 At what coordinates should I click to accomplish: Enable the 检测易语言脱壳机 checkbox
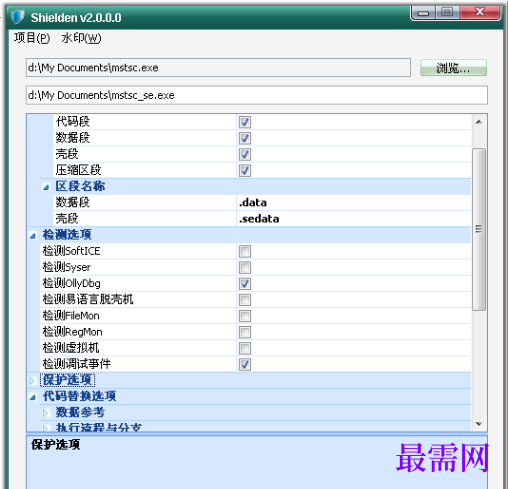[245, 300]
